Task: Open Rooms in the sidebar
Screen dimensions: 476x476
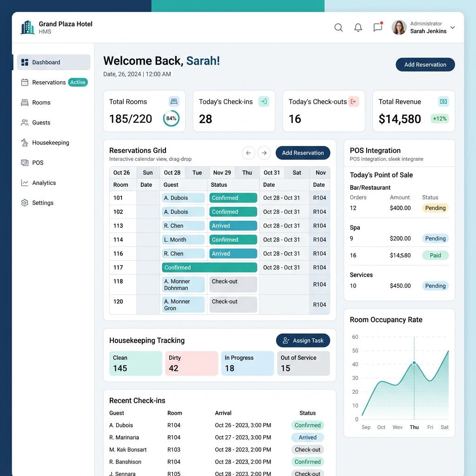Action: click(x=35, y=102)
